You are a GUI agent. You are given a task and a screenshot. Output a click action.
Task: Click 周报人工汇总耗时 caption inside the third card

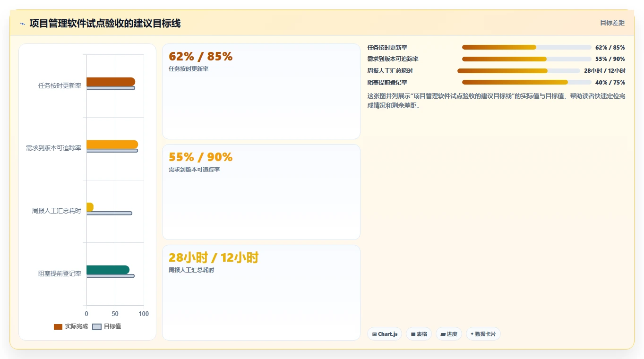click(x=191, y=270)
